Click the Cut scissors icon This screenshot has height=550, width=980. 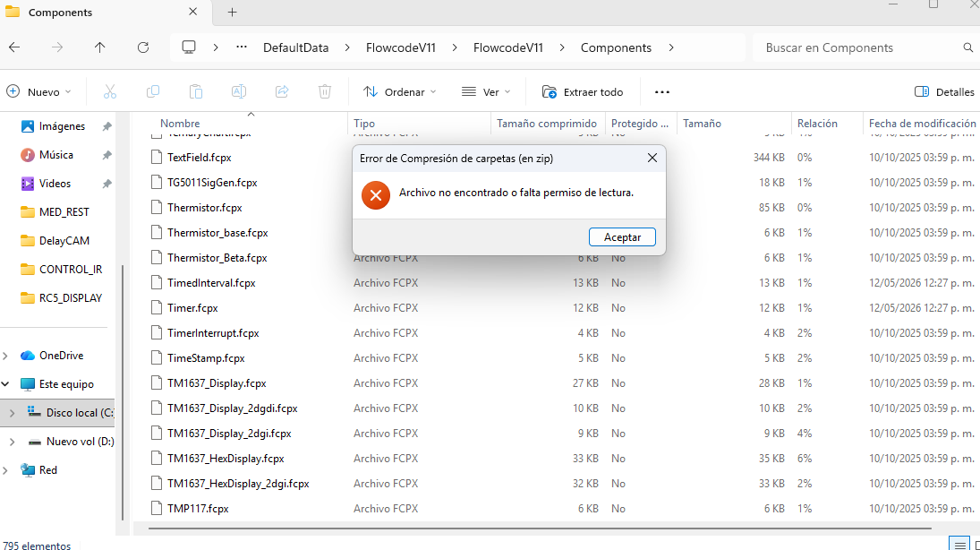coord(110,92)
